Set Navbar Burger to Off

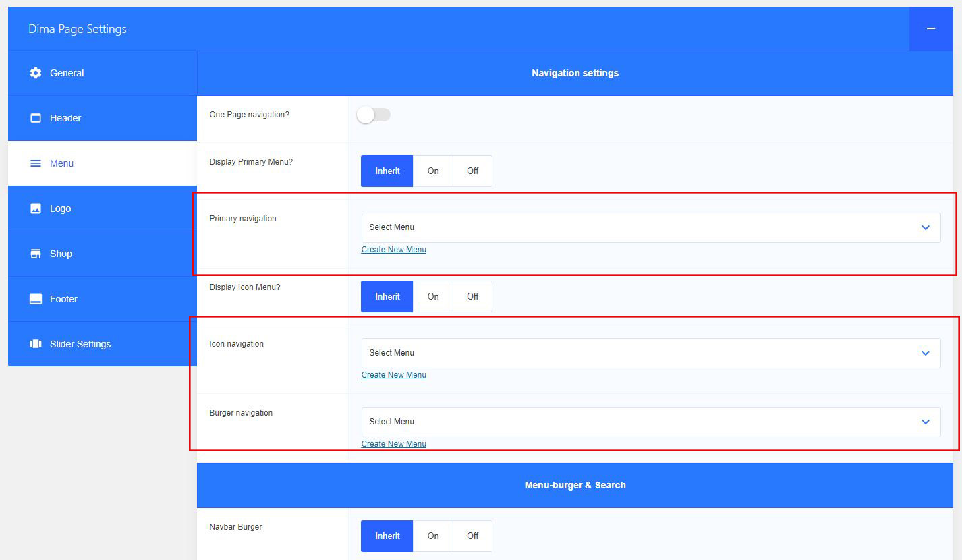tap(472, 536)
